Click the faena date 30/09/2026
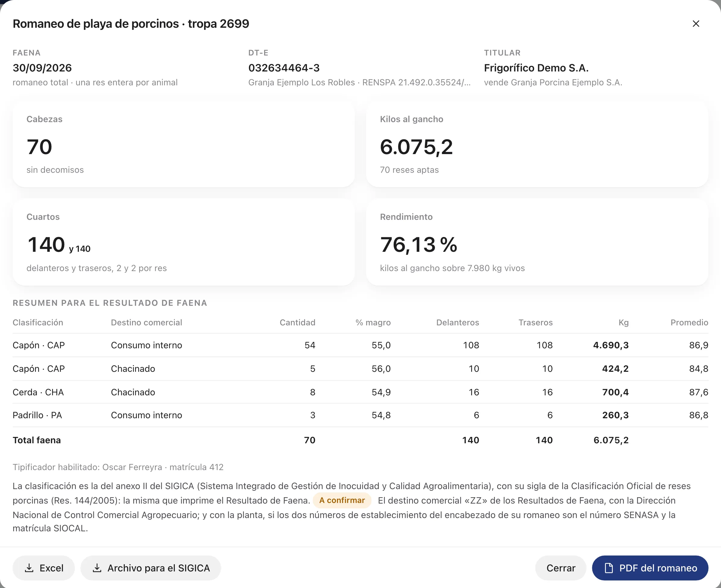The height and width of the screenshot is (588, 721). click(x=42, y=68)
